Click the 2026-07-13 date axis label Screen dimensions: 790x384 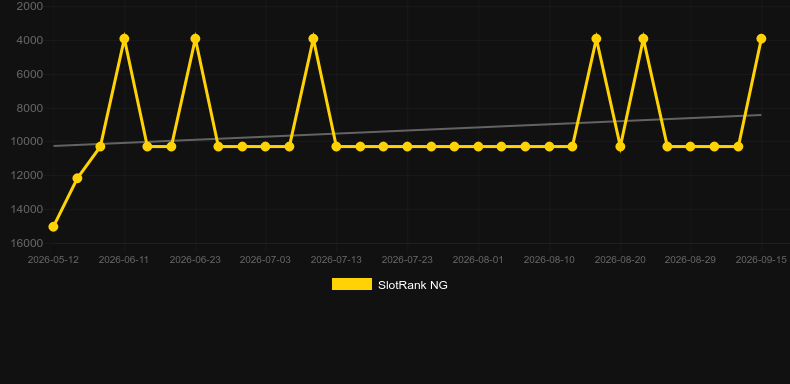(x=336, y=260)
